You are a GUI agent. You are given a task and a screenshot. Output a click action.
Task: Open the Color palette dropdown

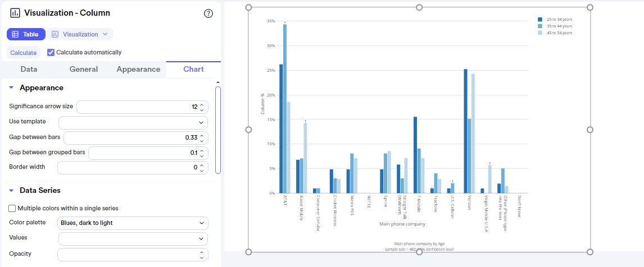pos(133,223)
